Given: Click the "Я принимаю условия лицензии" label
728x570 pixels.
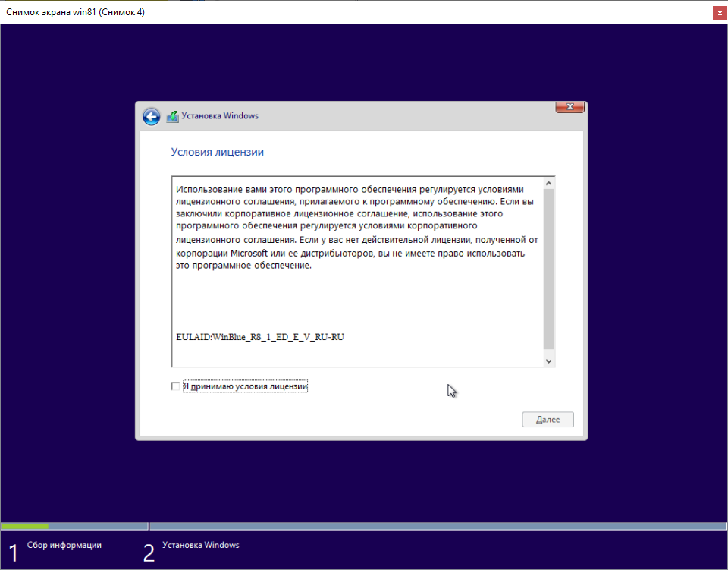Looking at the screenshot, I should [245, 386].
